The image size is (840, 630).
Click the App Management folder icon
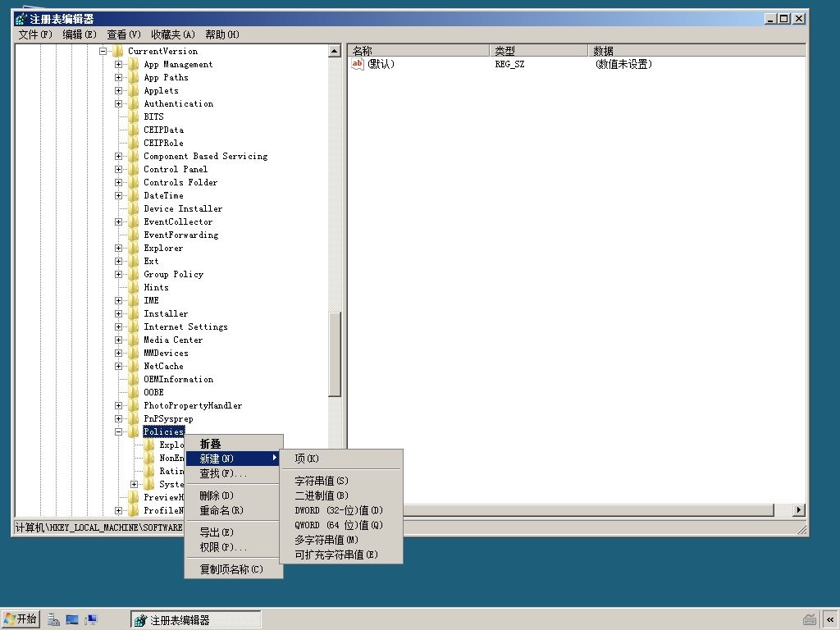134,64
